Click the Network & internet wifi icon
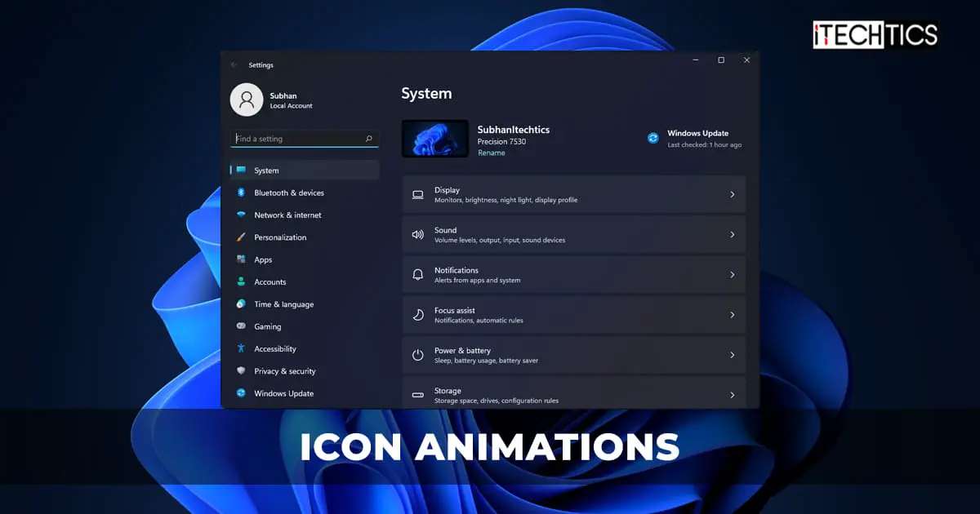Viewport: 980px width, 514px height. 241,215
